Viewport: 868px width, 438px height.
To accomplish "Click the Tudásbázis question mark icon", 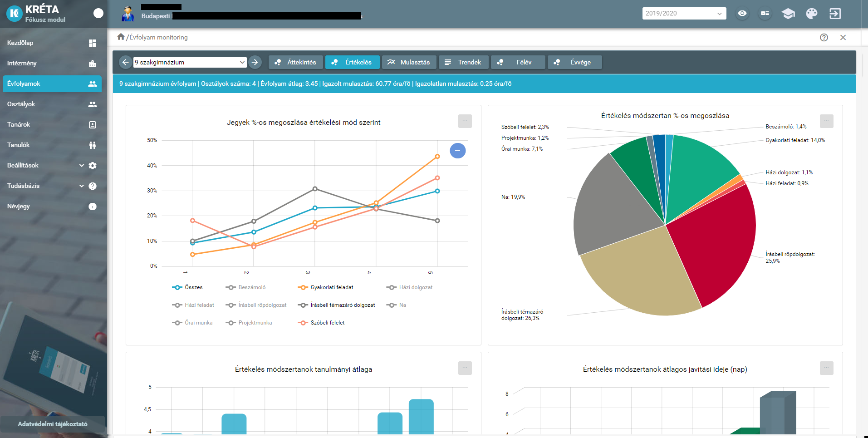I will tap(93, 186).
